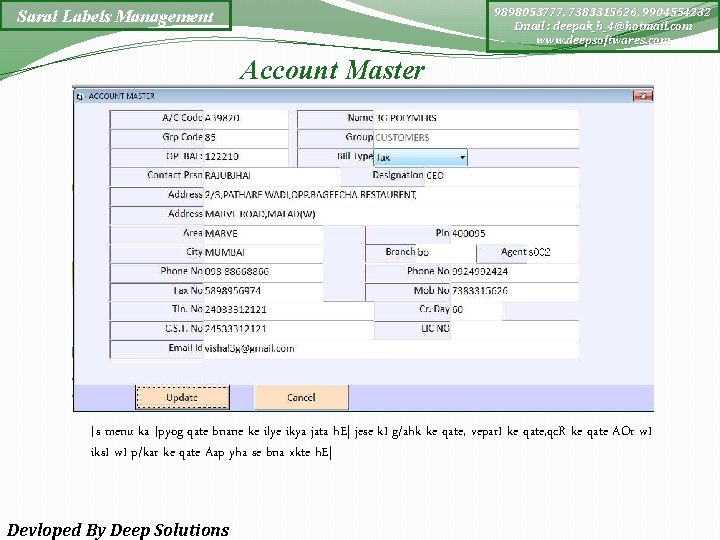720x540 pixels.
Task: Edit the OP. BAL field 122210
Action: (245, 157)
